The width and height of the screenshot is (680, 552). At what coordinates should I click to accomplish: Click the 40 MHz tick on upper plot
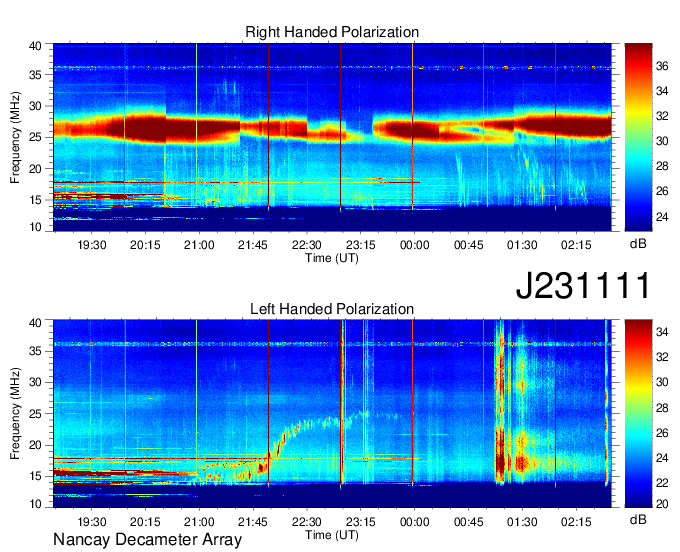click(x=36, y=46)
